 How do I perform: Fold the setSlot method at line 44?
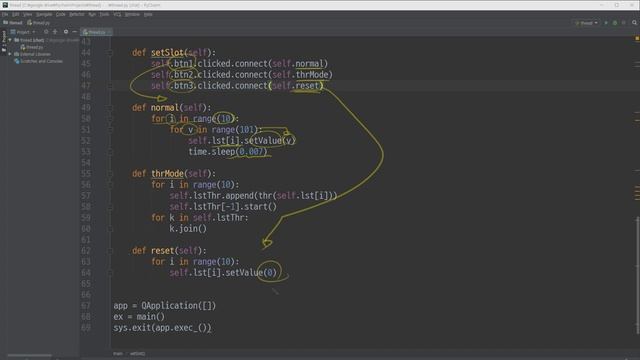coord(110,53)
